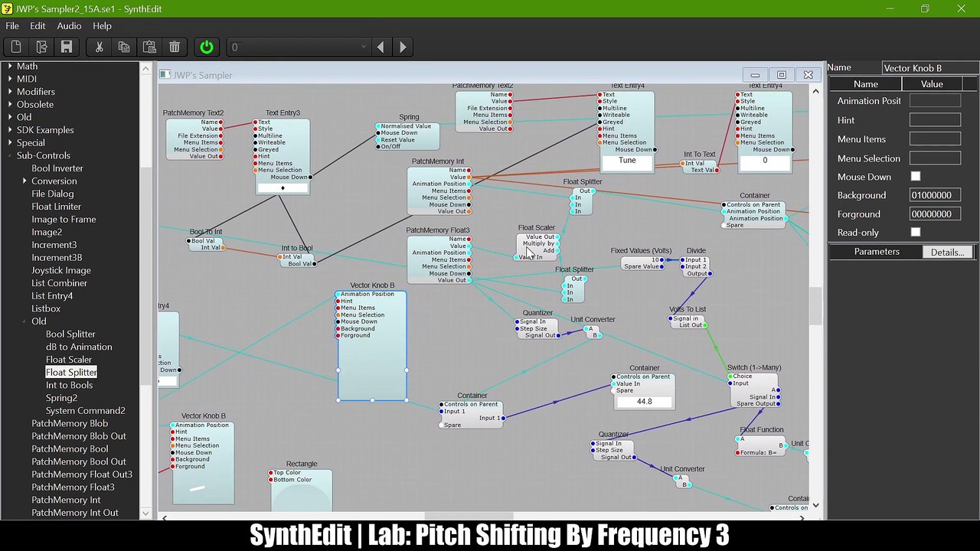Maximize the JWP's Sampler inner window

[781, 75]
